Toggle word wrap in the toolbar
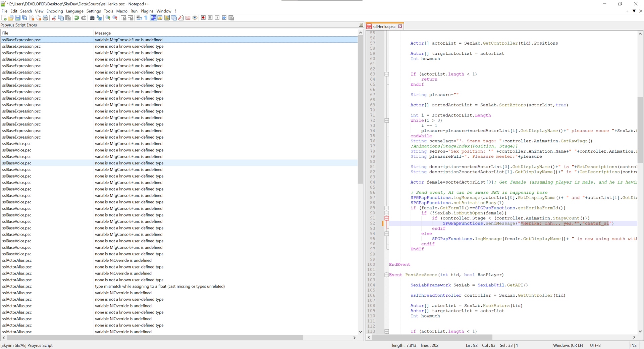 click(x=139, y=17)
